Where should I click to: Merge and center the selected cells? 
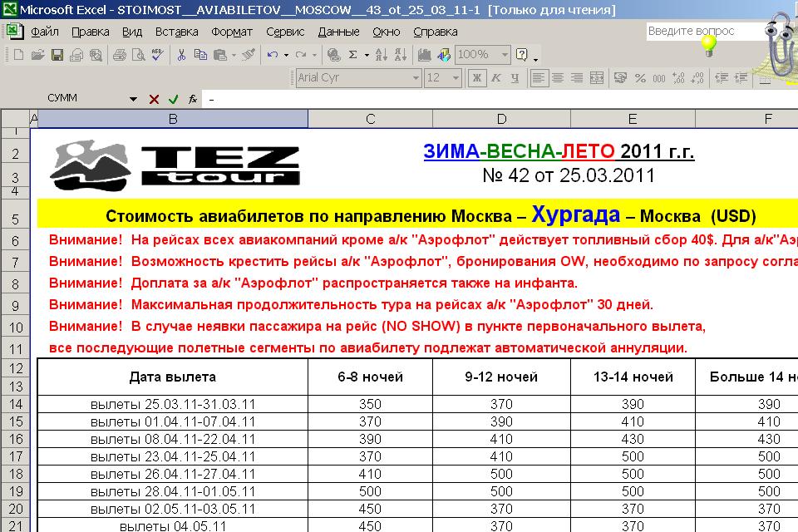tap(597, 78)
